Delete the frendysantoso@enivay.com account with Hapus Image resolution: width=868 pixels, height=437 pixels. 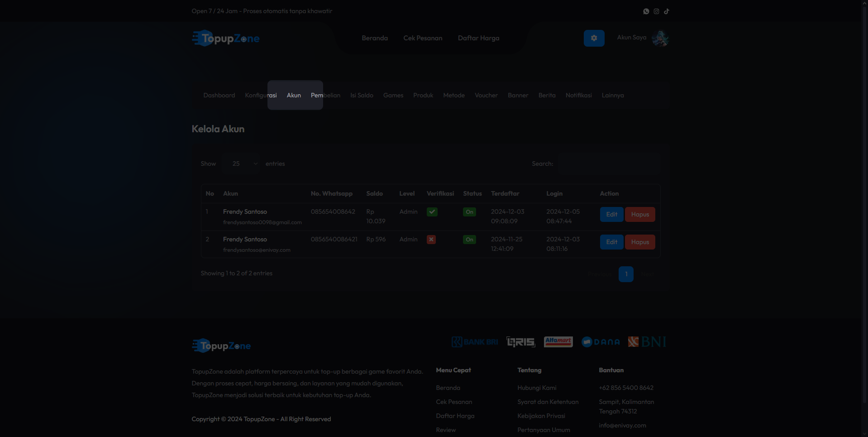[x=640, y=242]
